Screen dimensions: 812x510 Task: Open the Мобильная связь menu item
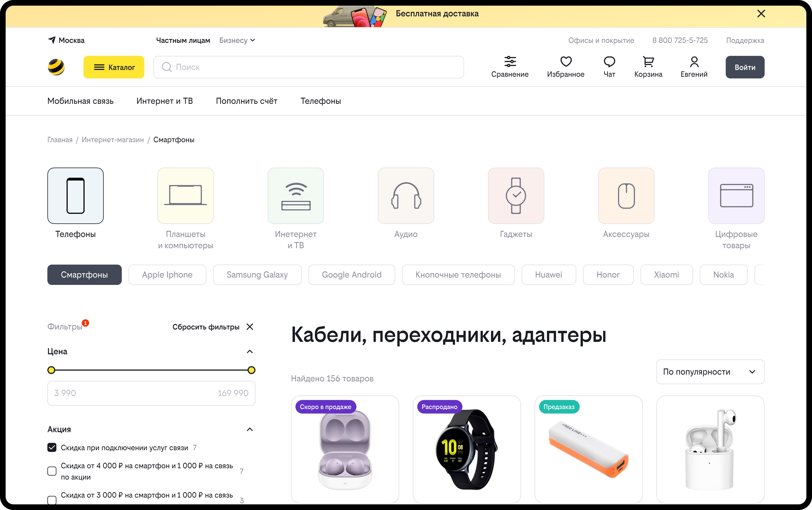[x=80, y=101]
